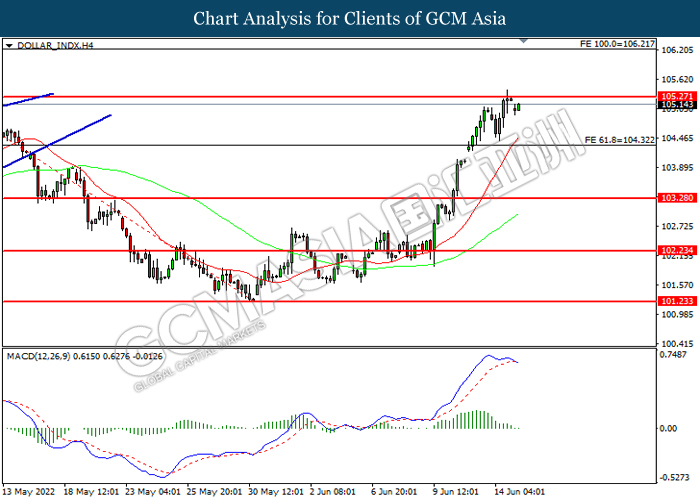Viewport: 700px width, 500px height.
Task: Click the 103.895 price axis value
Action: pos(677,167)
